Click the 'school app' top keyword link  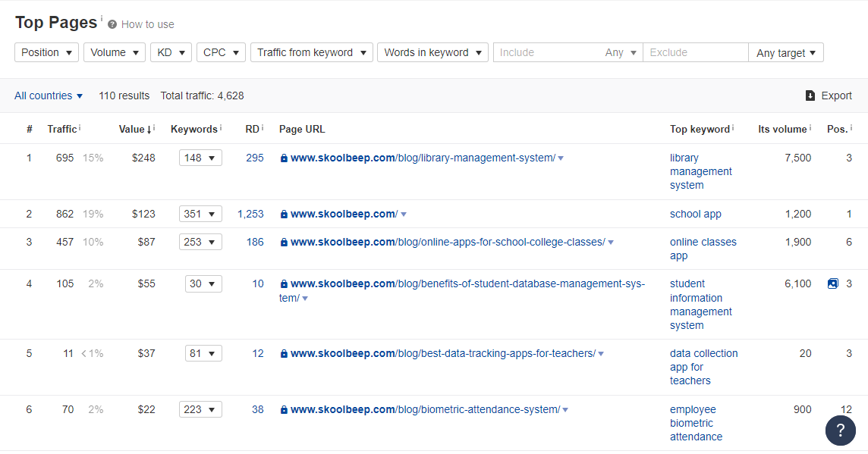[x=695, y=214]
